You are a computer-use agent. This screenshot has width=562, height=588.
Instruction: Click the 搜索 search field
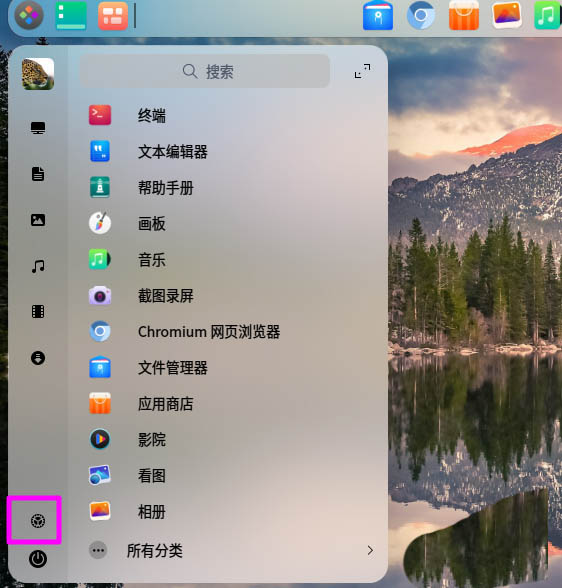(x=205, y=71)
